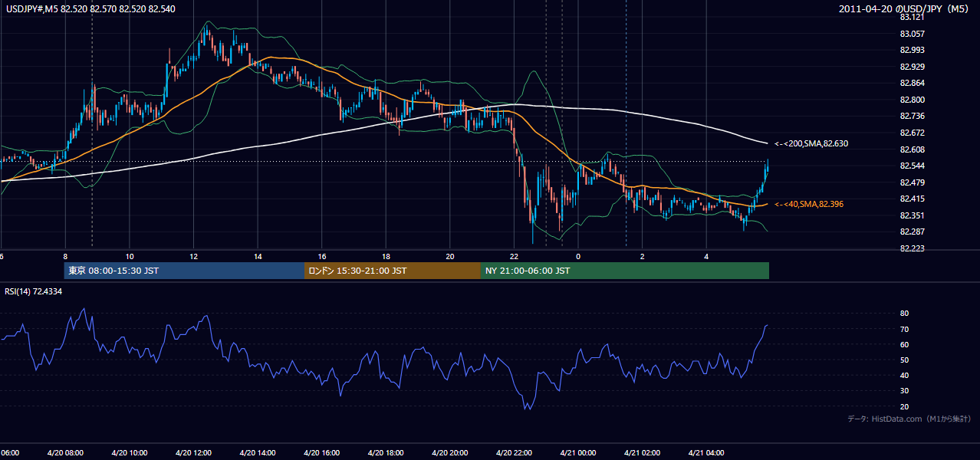Viewport: 980px width, 460px height.
Task: Click the price axis value 82.736
Action: coord(913,116)
